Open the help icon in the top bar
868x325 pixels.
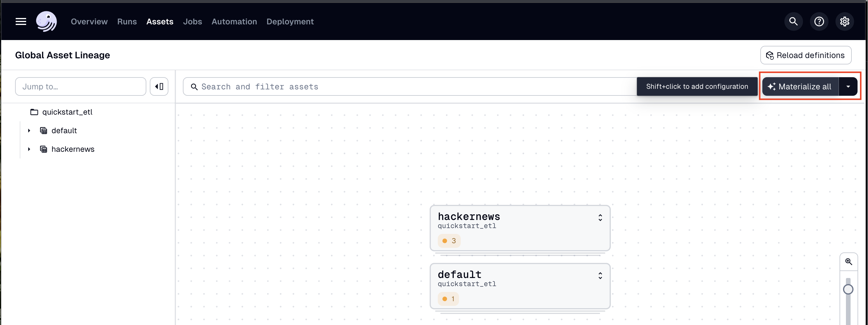coord(819,21)
